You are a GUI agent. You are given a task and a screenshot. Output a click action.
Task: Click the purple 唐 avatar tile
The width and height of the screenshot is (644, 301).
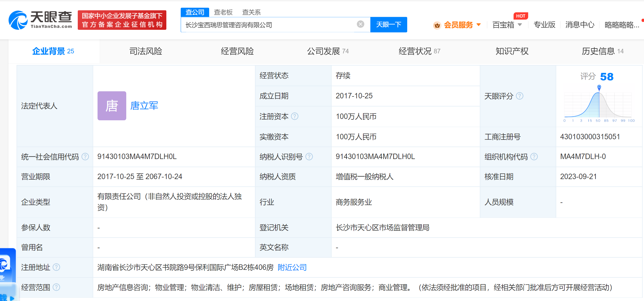(112, 106)
